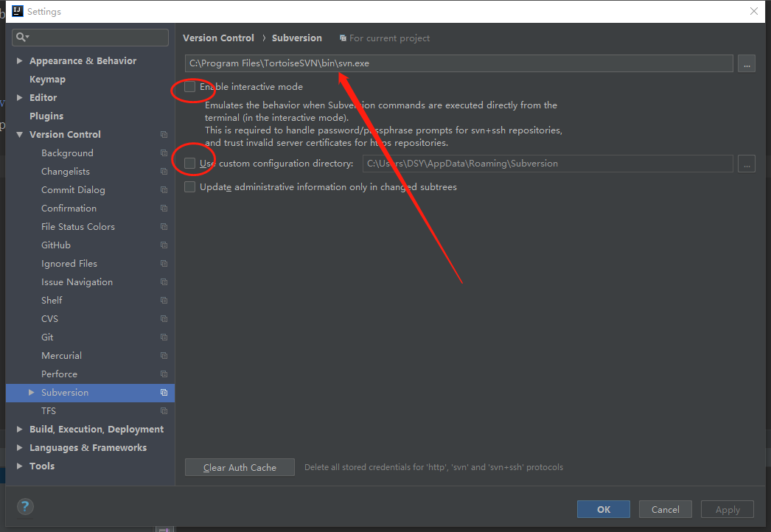771x532 pixels.
Task: Click the project-level icon beside Git
Action: [x=164, y=337]
